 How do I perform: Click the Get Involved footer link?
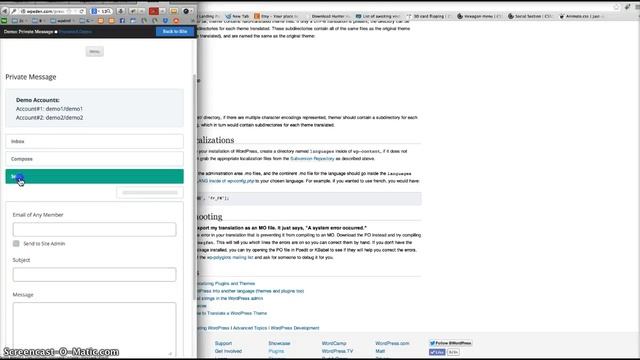click(228, 351)
